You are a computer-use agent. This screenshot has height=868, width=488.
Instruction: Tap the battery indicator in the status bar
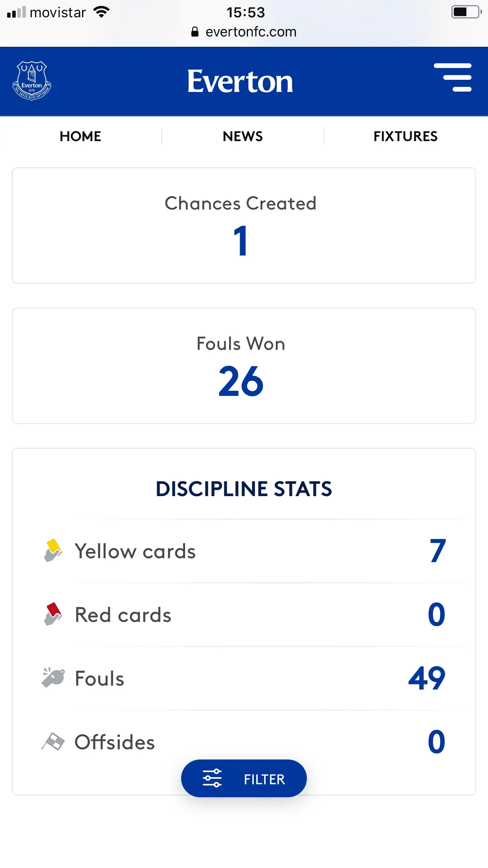(466, 12)
